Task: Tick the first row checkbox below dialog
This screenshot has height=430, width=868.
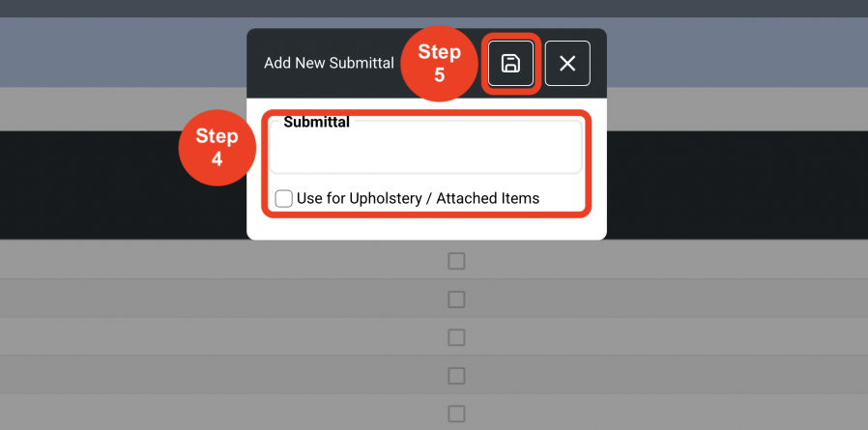Action: tap(456, 261)
